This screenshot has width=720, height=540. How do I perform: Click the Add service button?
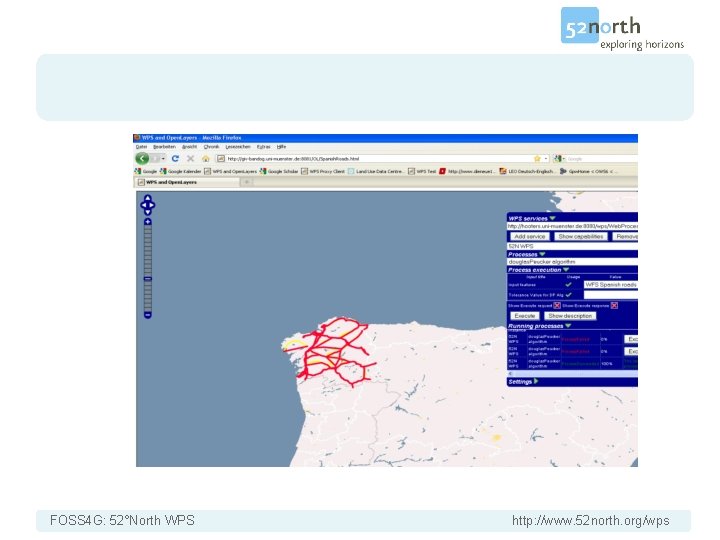click(x=529, y=236)
